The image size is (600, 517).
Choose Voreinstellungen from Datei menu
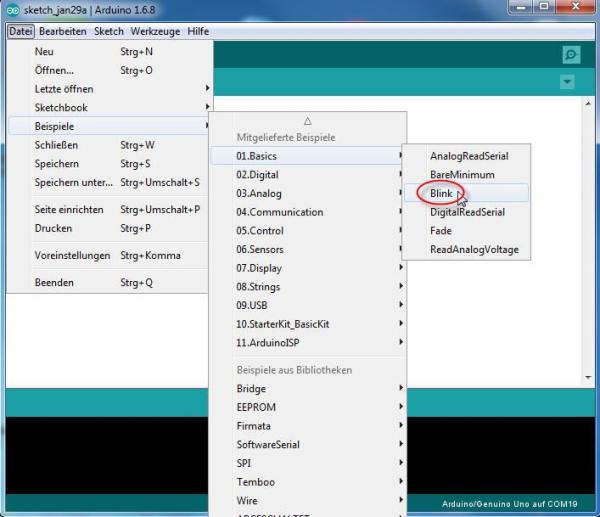(72, 255)
